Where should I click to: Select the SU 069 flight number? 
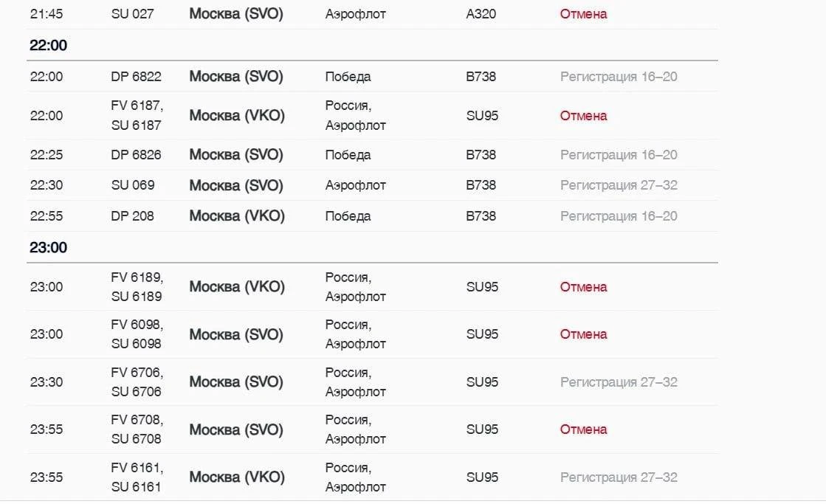tap(133, 185)
